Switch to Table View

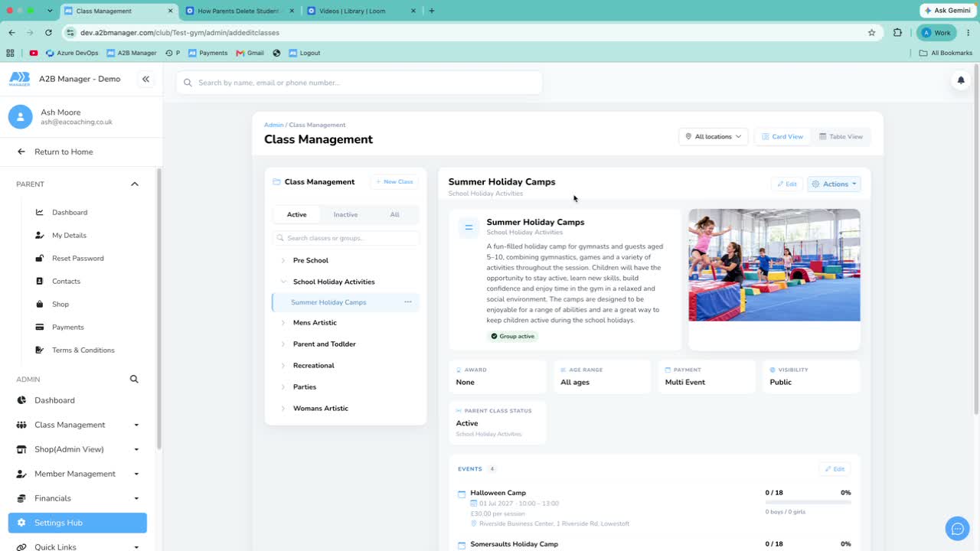[x=841, y=136]
